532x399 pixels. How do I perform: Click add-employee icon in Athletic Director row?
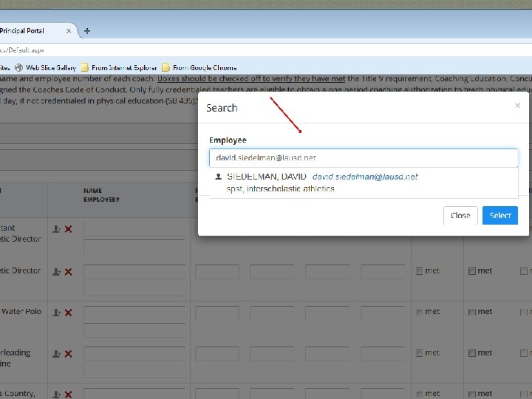click(56, 272)
